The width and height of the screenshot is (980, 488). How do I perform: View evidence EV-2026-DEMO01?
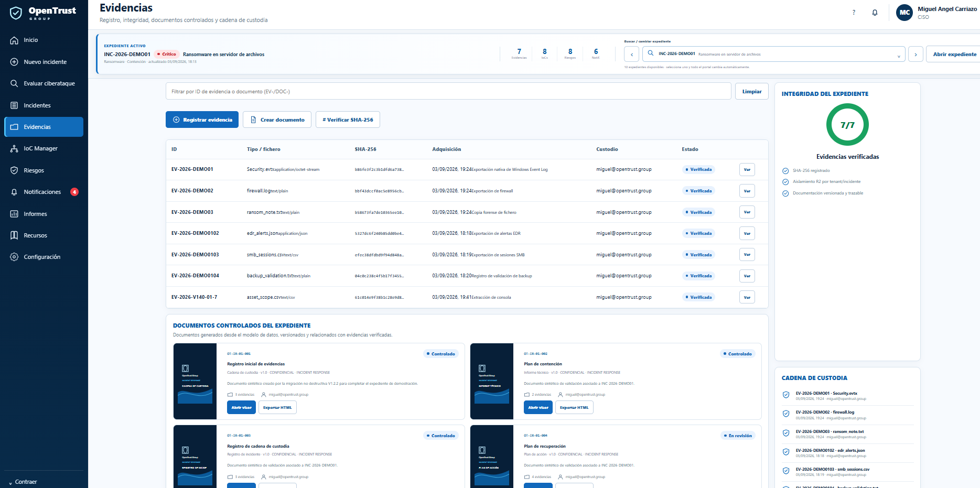747,169
